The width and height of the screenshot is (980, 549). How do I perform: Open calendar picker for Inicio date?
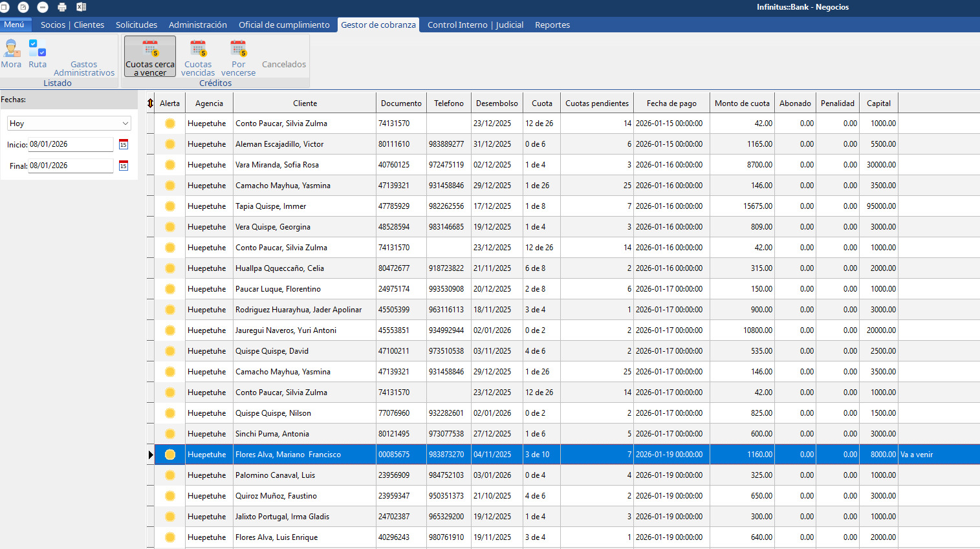124,145
